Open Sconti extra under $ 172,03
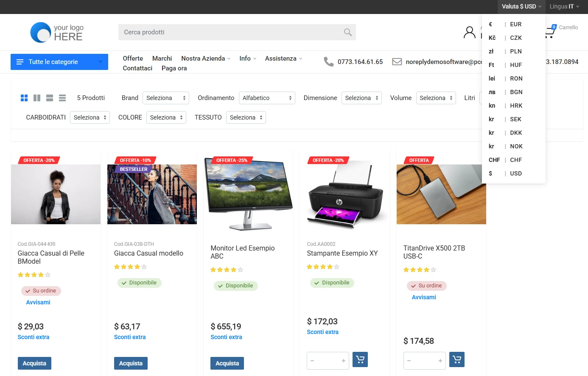Image resolution: width=588 pixels, height=376 pixels. (x=322, y=332)
